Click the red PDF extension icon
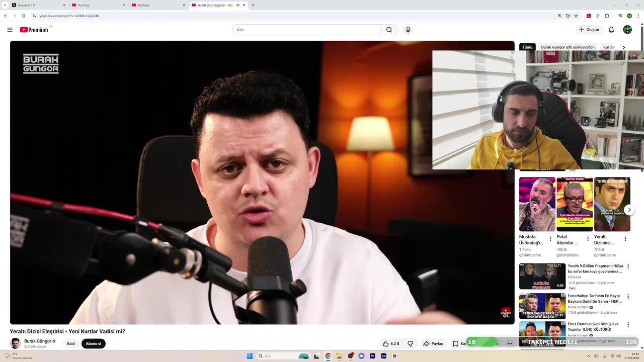This screenshot has height=362, width=644. click(x=589, y=16)
